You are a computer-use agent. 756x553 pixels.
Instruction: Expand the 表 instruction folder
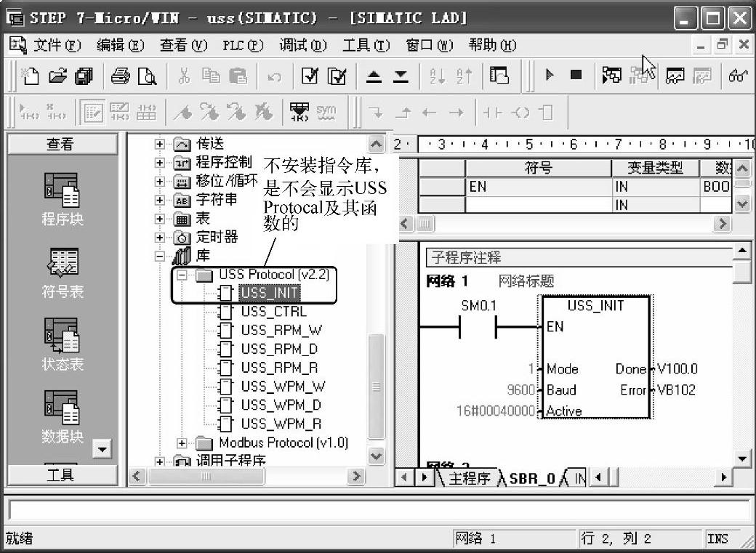tap(160, 219)
